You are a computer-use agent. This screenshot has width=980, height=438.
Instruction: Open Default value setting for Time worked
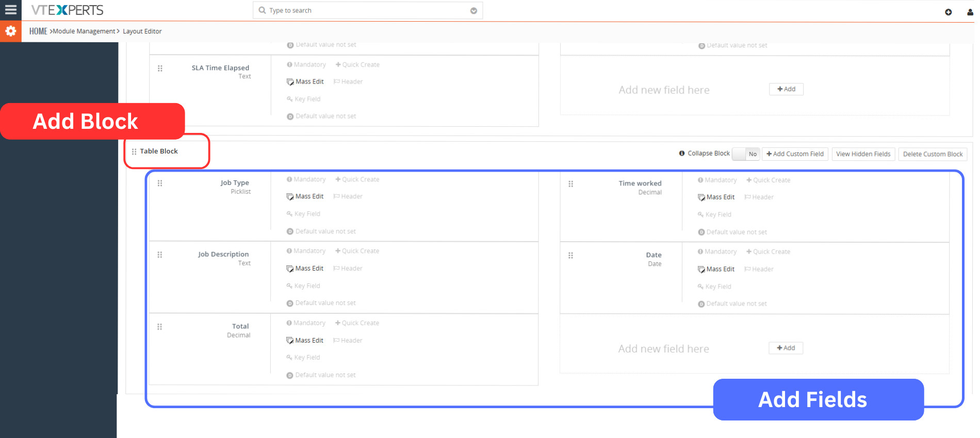732,232
